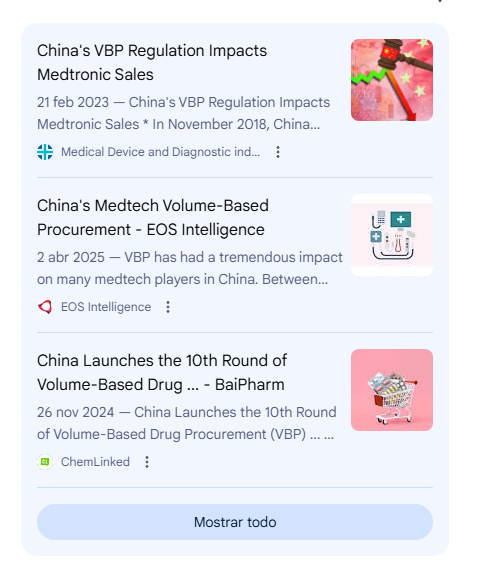Viewport: 479px width, 587px height.
Task: Open the shopping cart with pills thumbnail
Action: (392, 390)
